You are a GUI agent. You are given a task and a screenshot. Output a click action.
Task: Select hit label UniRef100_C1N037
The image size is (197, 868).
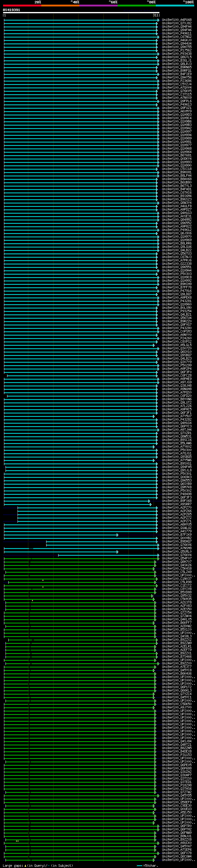coord(177,579)
